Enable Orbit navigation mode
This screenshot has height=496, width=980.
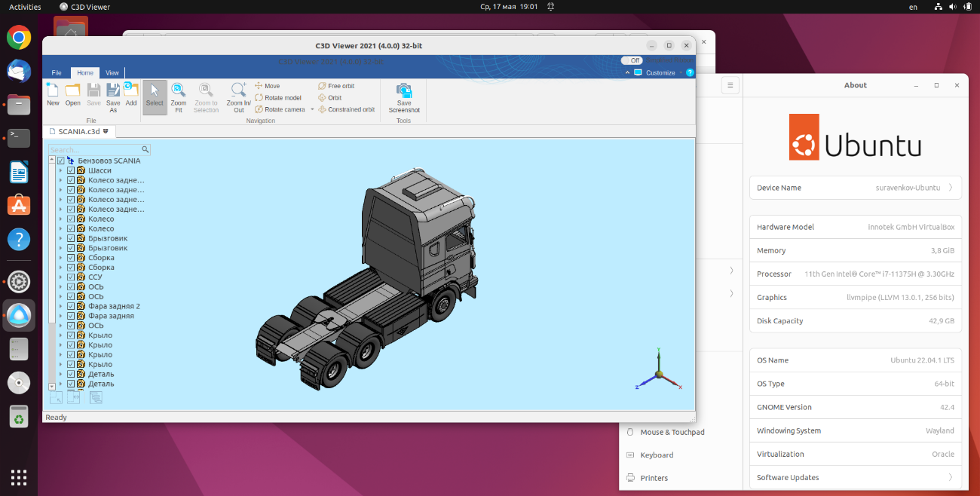click(x=329, y=98)
